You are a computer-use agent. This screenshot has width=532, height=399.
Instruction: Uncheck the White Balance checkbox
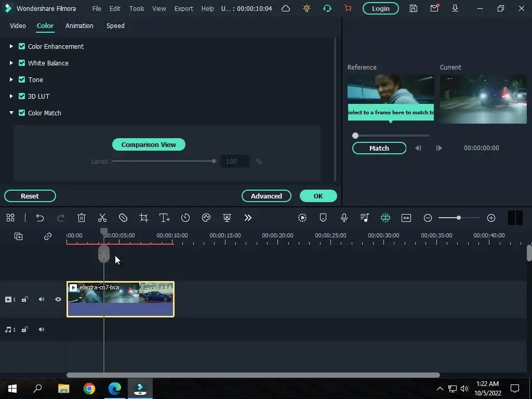(x=22, y=63)
